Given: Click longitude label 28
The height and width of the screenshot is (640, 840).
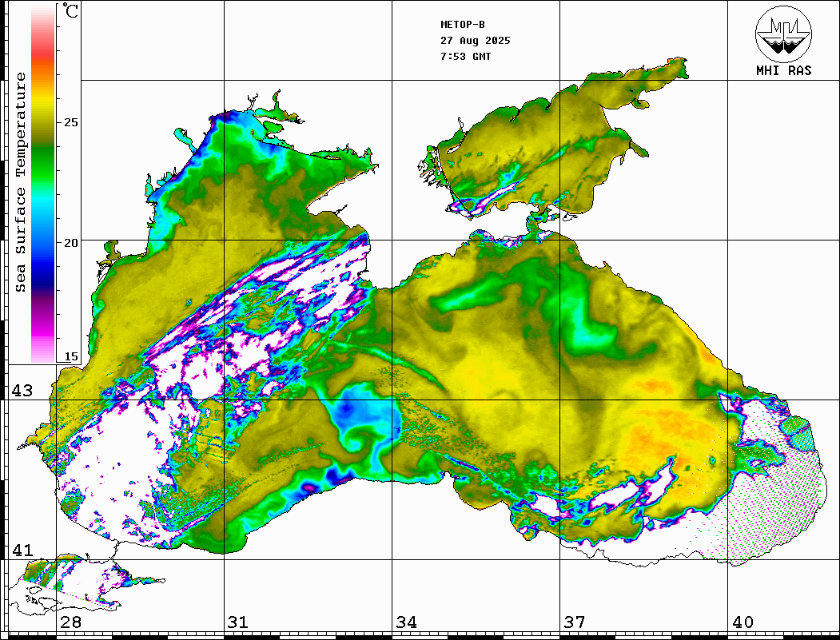Looking at the screenshot, I should (70, 622).
